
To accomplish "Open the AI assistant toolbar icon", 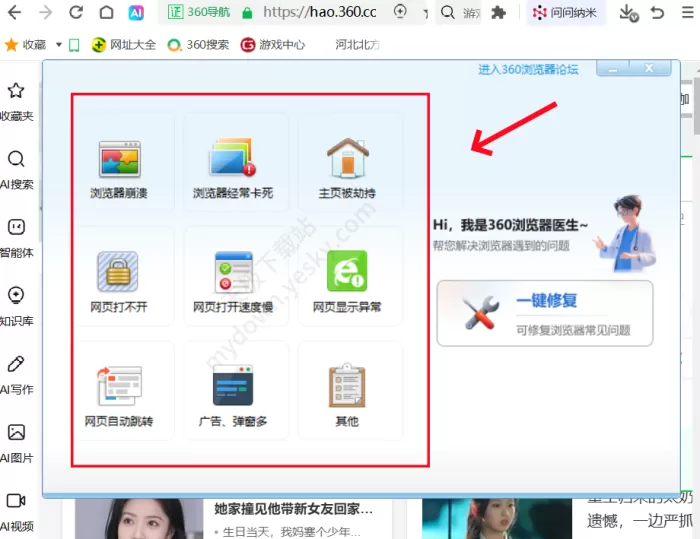I will coord(136,13).
